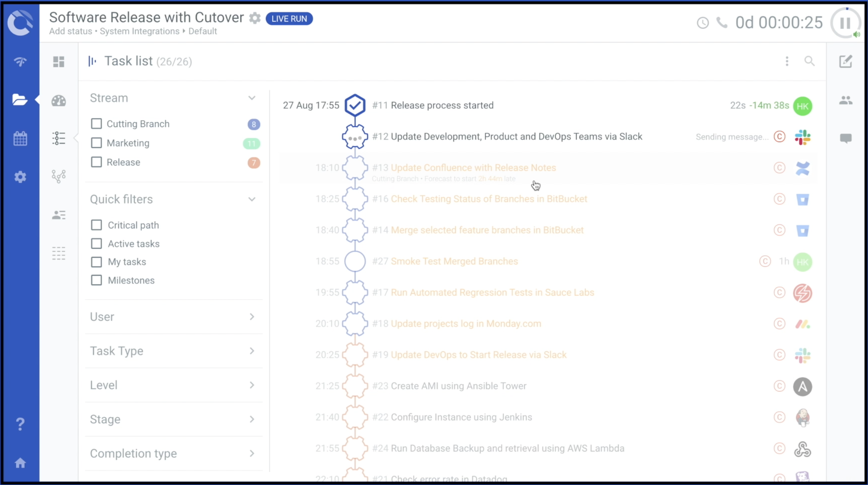Click the Sauce Labs icon on task #17

pos(803,293)
